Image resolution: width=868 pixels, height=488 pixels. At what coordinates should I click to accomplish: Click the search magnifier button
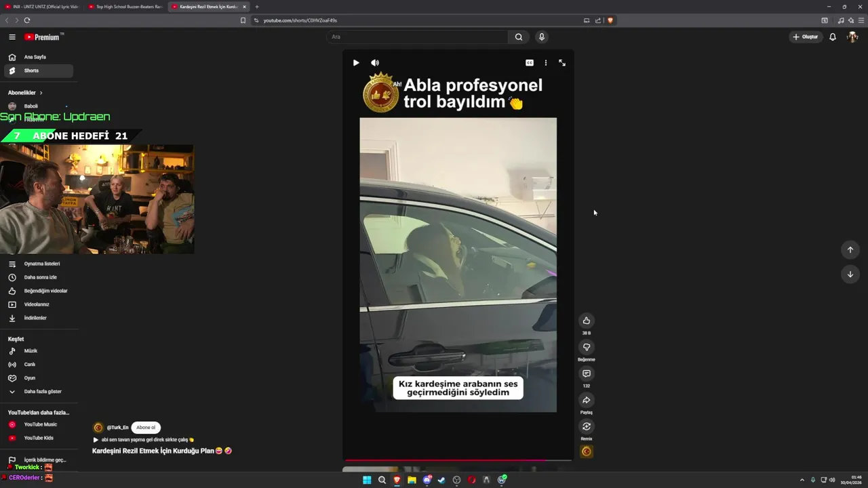point(519,37)
